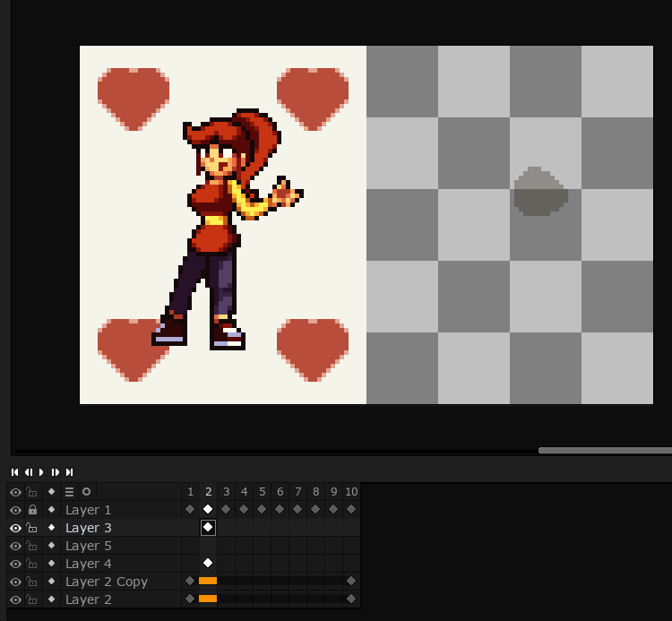672x621 pixels.
Task: Select Layer 3 in the timeline
Action: [x=121, y=528]
